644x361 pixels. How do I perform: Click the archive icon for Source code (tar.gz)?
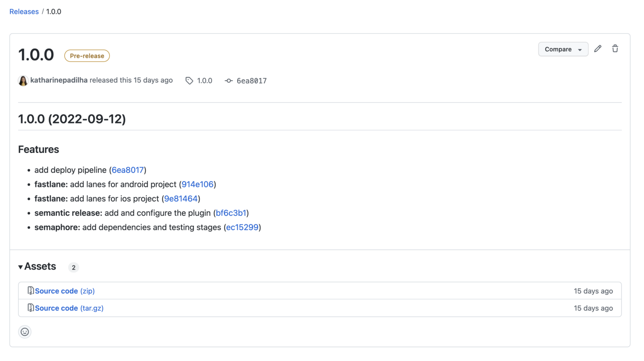click(x=31, y=307)
